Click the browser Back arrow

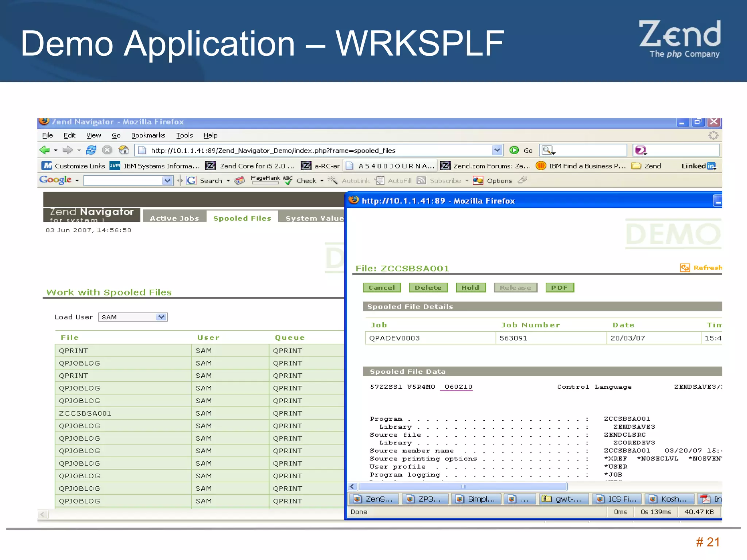(x=44, y=150)
